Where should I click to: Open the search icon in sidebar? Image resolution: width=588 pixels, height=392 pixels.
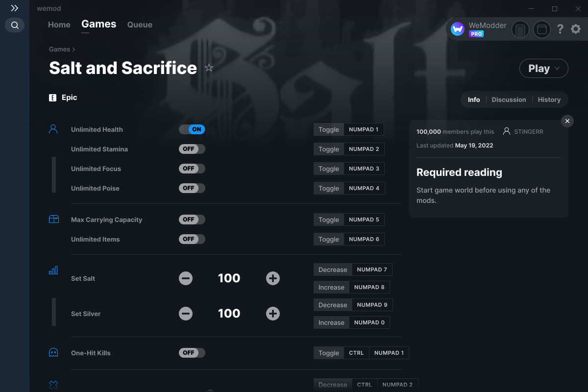[x=15, y=25]
